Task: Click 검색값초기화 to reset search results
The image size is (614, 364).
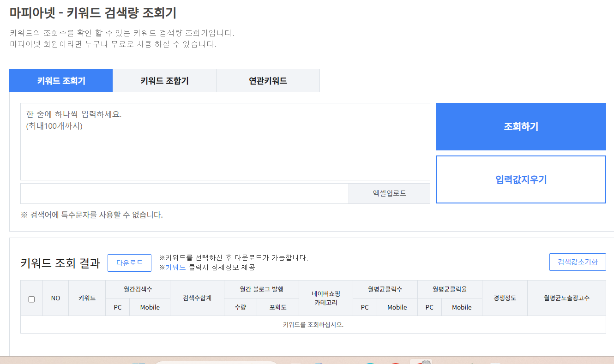Action: (578, 262)
